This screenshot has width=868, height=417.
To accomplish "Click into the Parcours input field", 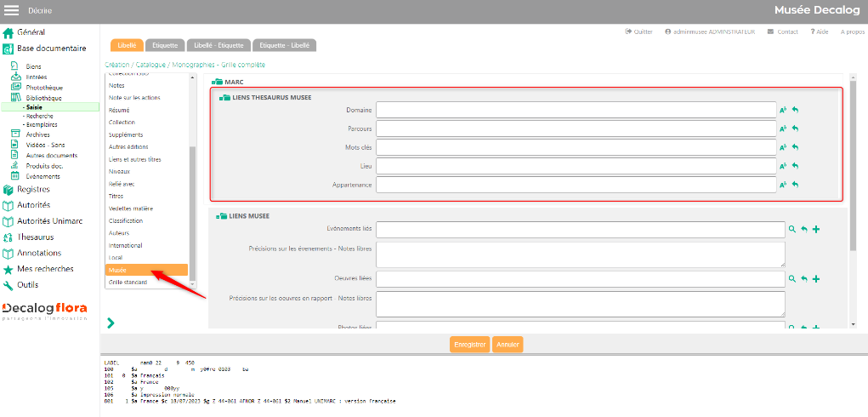I will pyautogui.click(x=576, y=129).
